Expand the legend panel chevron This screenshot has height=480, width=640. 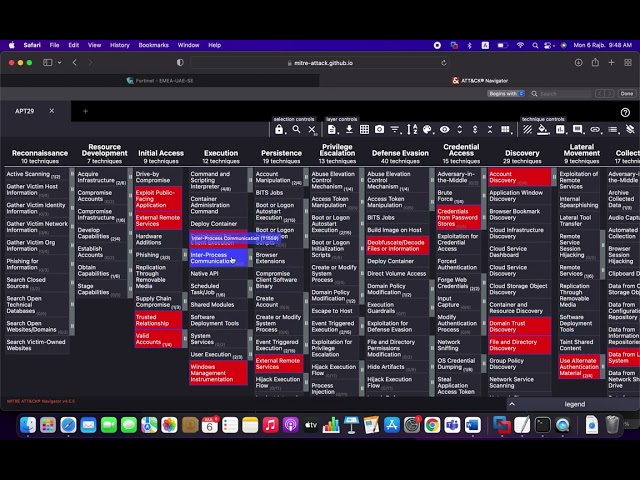click(512, 404)
